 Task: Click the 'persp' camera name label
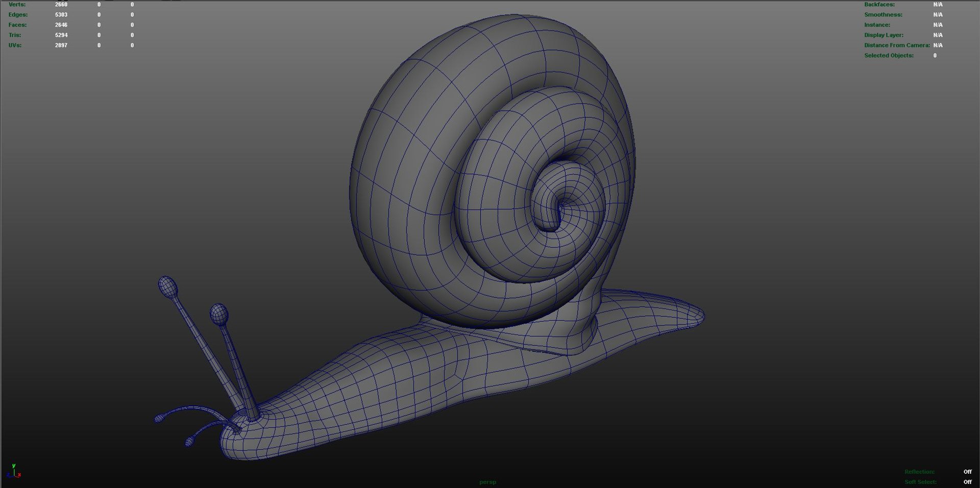click(x=487, y=482)
